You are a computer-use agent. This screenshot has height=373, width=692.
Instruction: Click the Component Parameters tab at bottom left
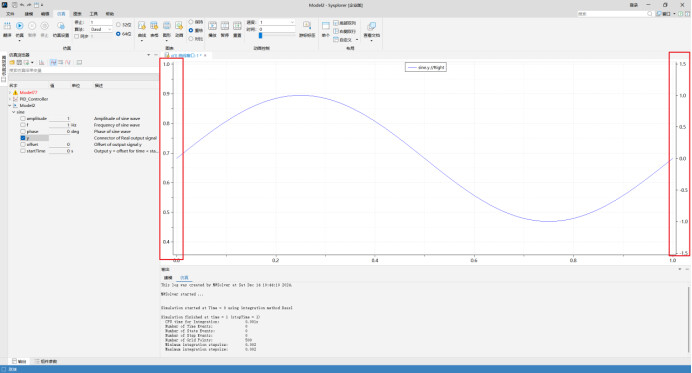[x=46, y=361]
